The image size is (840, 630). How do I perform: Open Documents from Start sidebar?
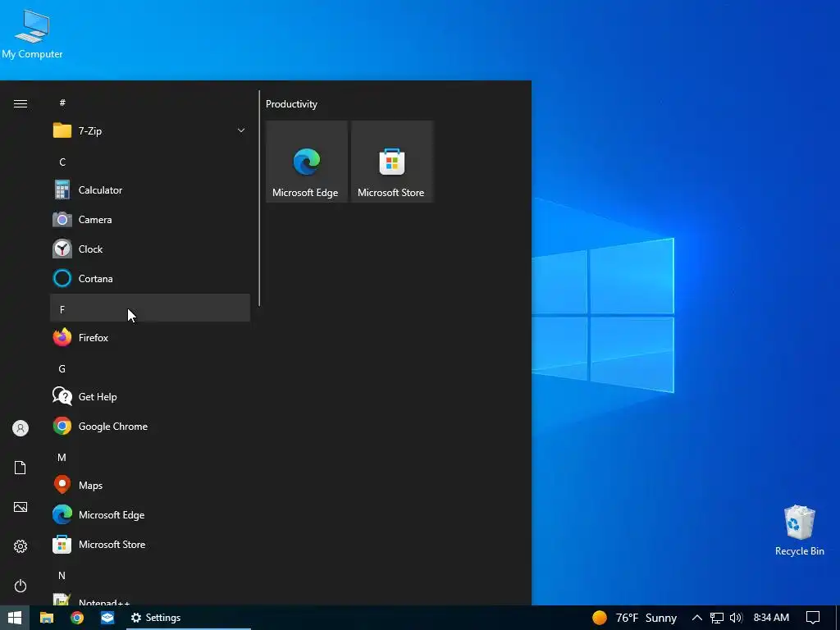[21, 468]
